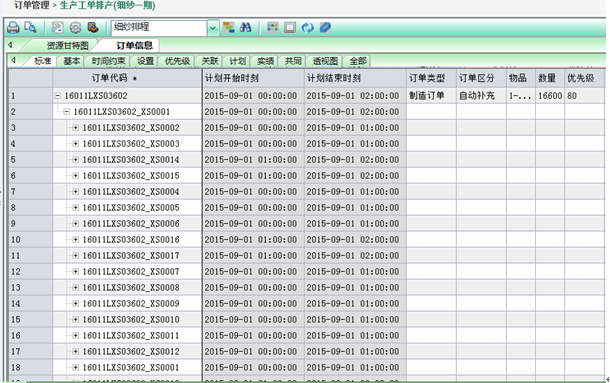Screen dimensions: 610x383
Task: Collapse the 16011LXS03602 root order
Action: coord(58,96)
